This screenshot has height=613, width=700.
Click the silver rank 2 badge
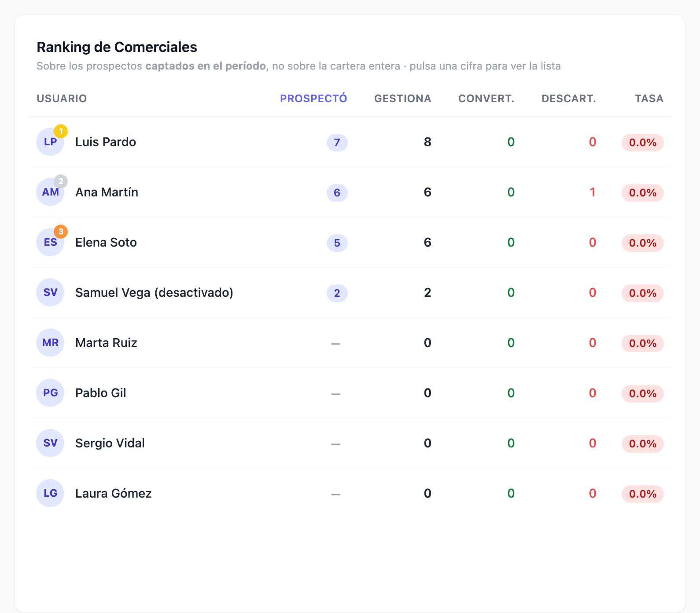[x=61, y=181]
